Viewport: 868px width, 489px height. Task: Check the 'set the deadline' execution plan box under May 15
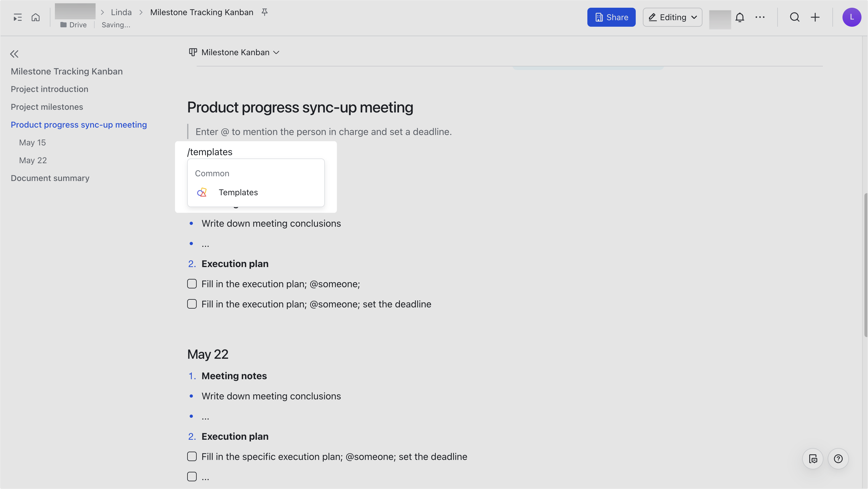[192, 304]
